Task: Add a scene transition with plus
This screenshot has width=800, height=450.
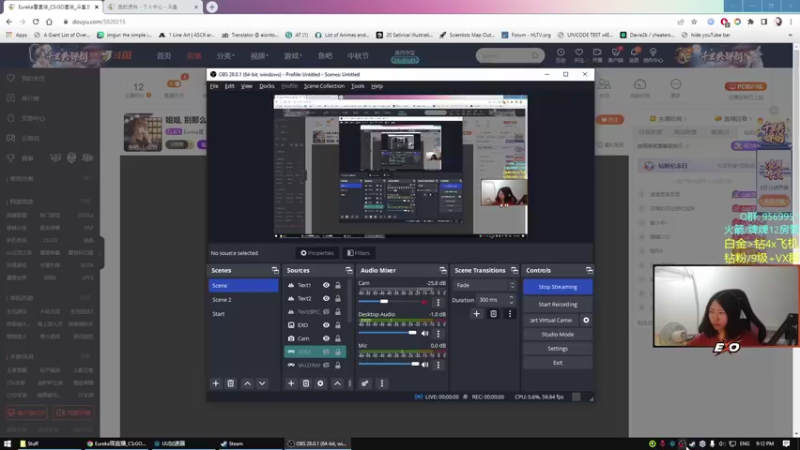Action: click(477, 314)
